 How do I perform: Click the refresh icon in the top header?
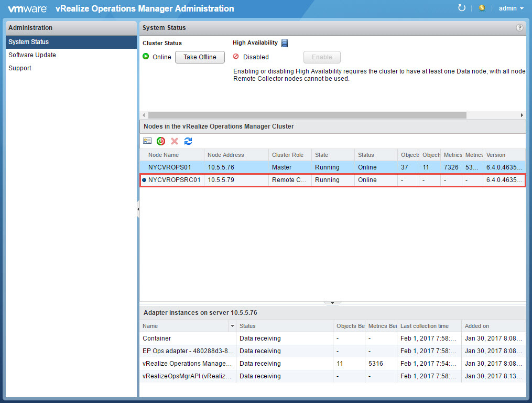(x=461, y=8)
